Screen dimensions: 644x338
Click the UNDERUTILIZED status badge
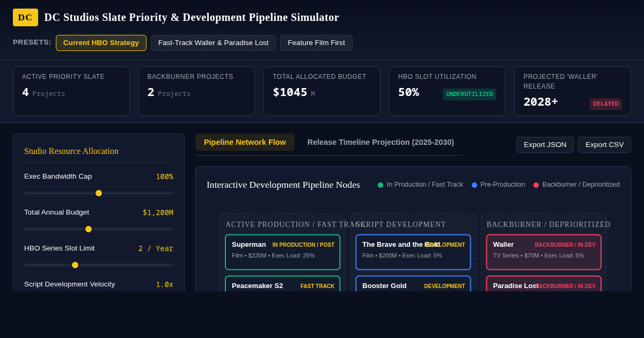[x=470, y=94]
